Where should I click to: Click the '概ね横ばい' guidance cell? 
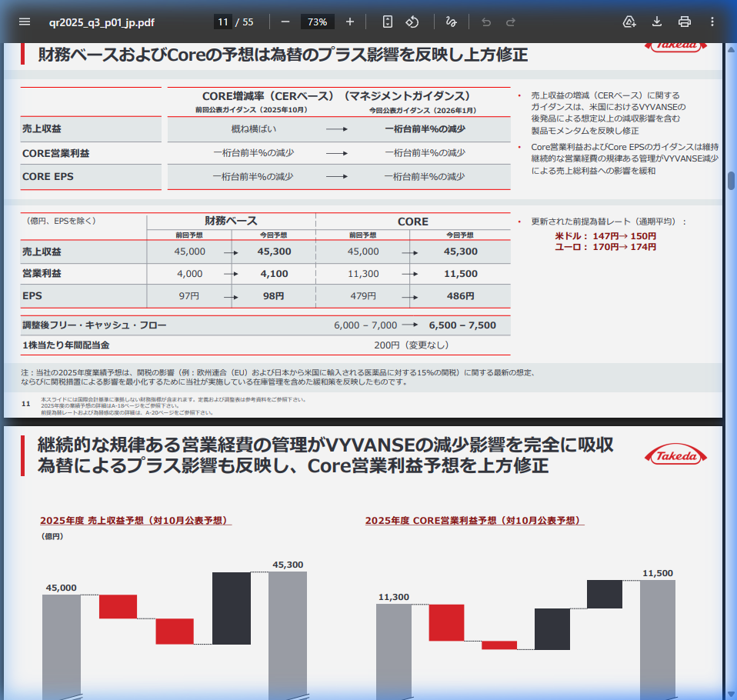[253, 128]
